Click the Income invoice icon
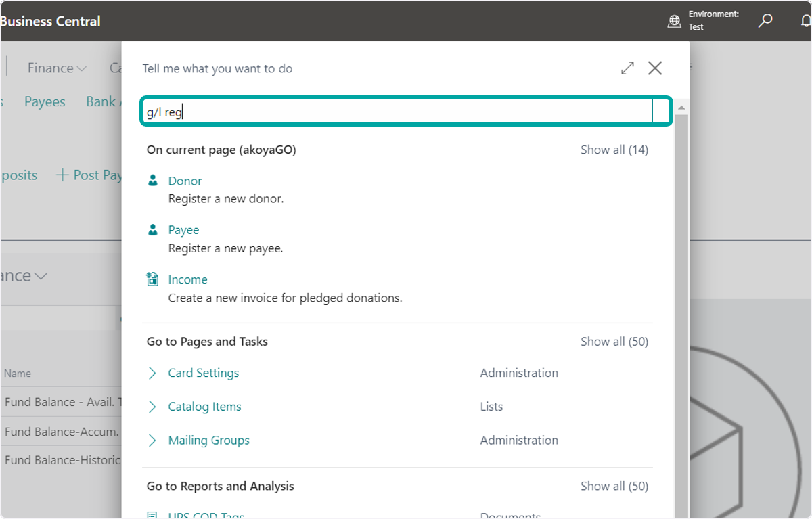The height and width of the screenshot is (519, 812). (x=153, y=279)
